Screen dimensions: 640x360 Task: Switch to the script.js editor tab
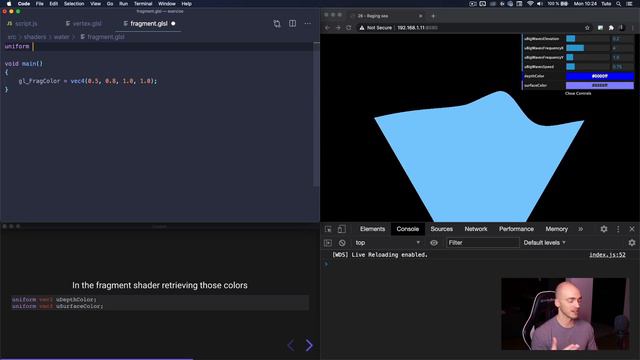pos(22,24)
